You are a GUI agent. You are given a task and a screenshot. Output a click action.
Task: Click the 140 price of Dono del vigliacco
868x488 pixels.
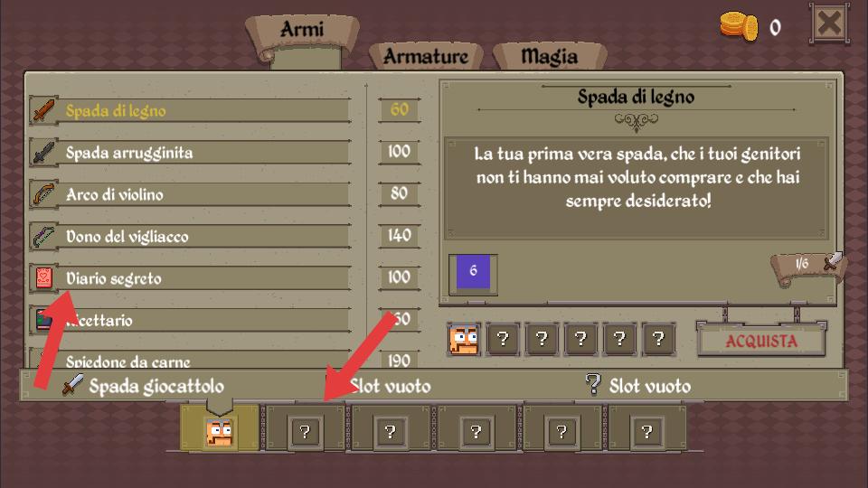pyautogui.click(x=399, y=235)
